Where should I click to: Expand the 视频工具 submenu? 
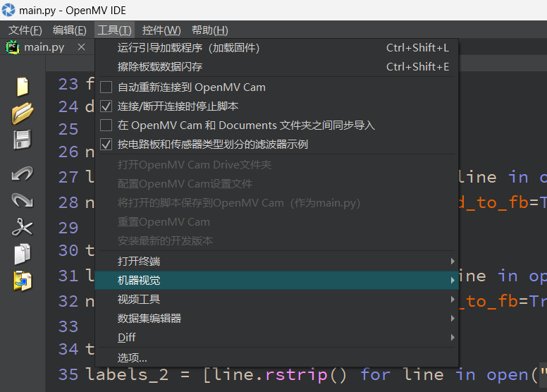pyautogui.click(x=276, y=299)
